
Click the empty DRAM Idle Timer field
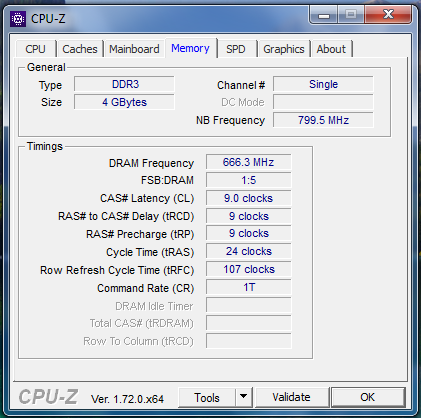[x=249, y=305]
